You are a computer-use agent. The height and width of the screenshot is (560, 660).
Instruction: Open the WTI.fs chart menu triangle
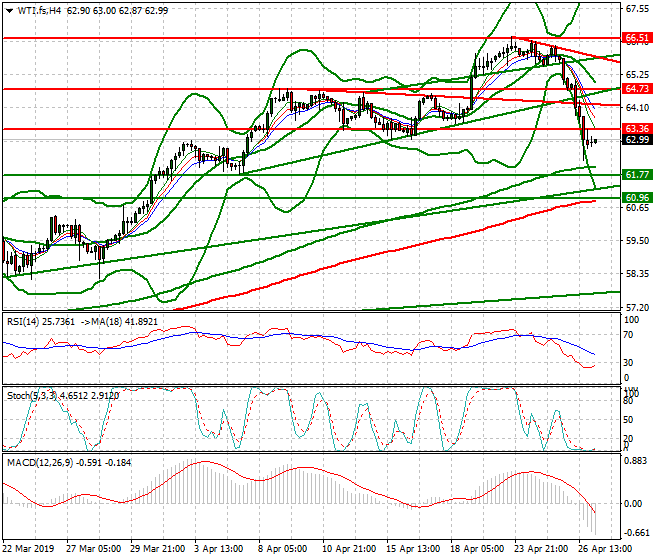point(9,11)
